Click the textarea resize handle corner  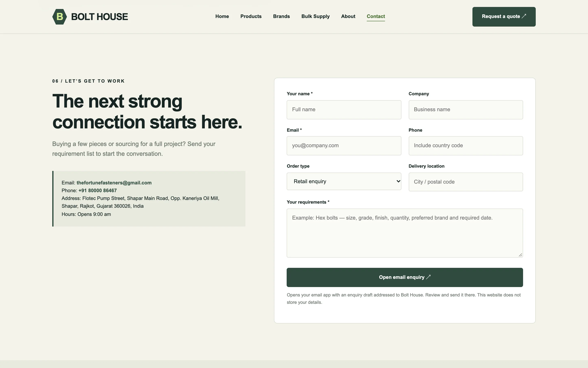tap(520, 255)
